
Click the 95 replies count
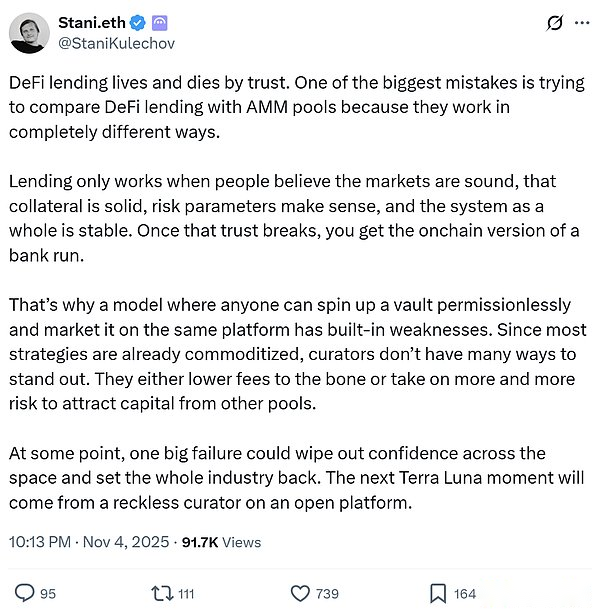[47, 593]
